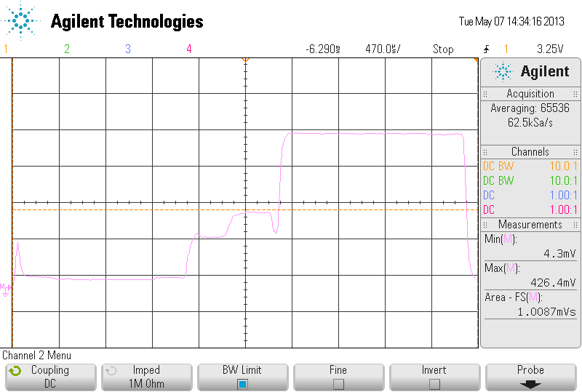Toggle the BW Limit checkbox
This screenshot has width=582, height=392.
[242, 384]
